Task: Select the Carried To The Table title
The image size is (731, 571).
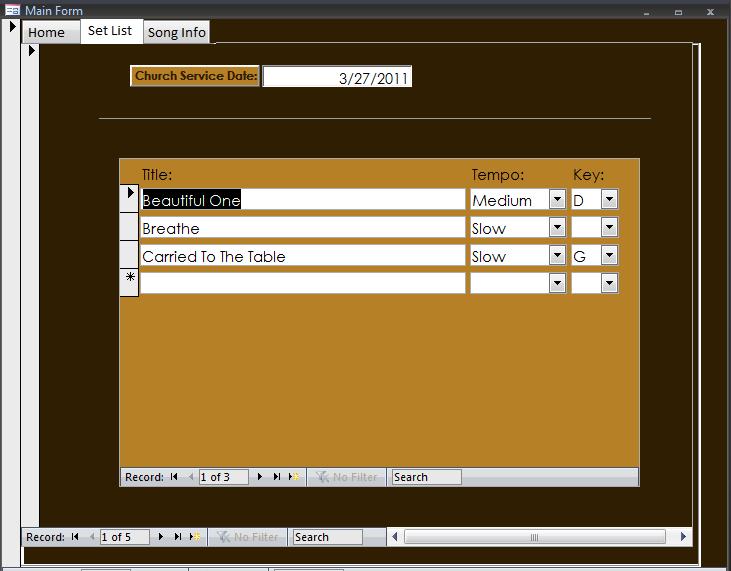Action: [x=303, y=255]
